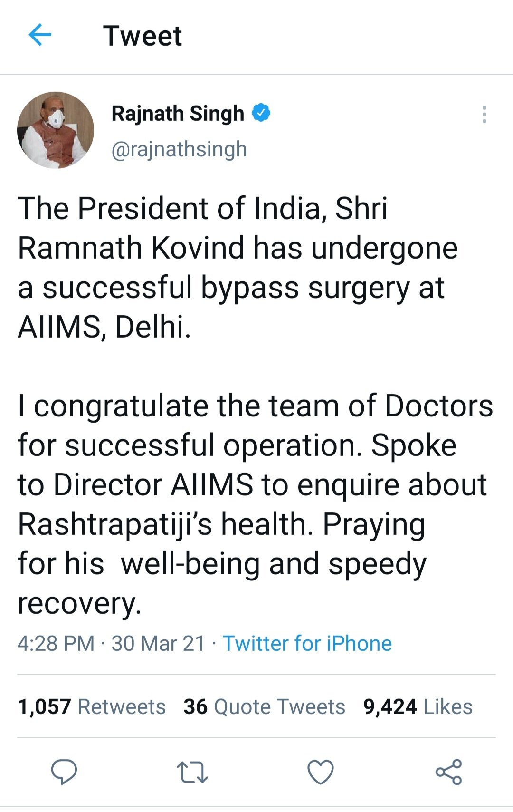The image size is (513, 812).
Task: Open Rajnath Singh's profile picture
Action: click(x=56, y=130)
